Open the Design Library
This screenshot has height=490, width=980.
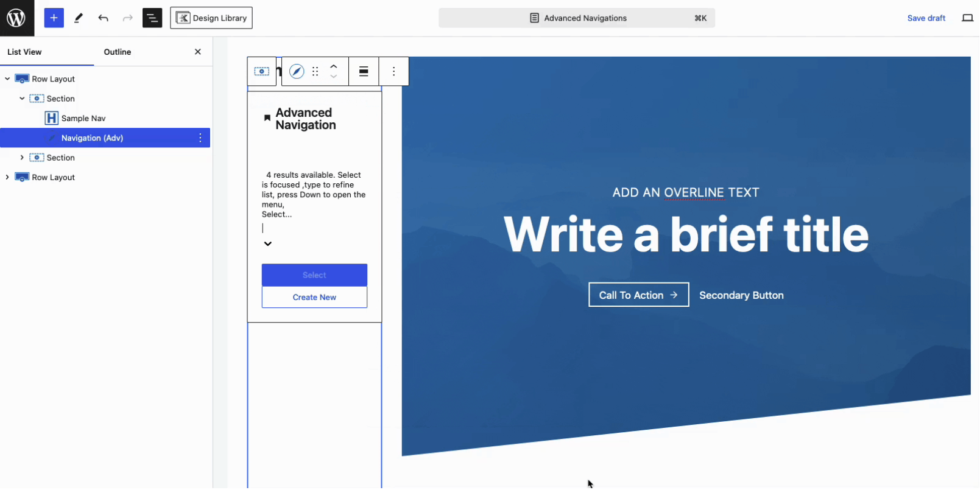(x=211, y=18)
